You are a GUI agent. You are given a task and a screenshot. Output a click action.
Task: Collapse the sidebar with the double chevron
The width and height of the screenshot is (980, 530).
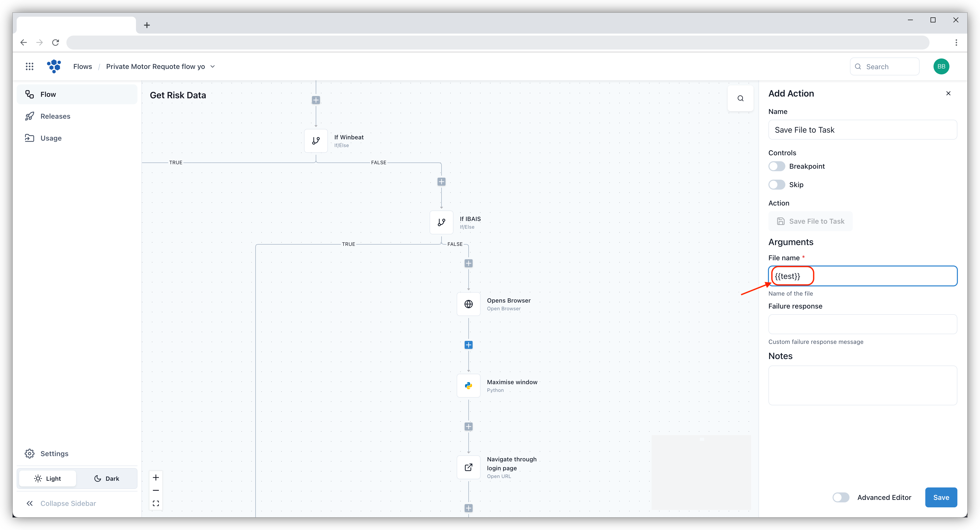click(30, 503)
